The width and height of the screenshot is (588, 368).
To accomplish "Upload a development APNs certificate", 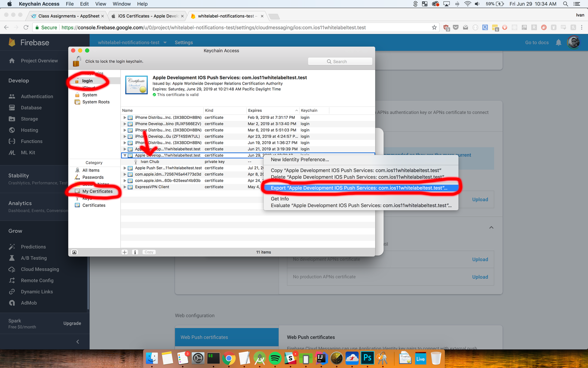I will pyautogui.click(x=480, y=259).
